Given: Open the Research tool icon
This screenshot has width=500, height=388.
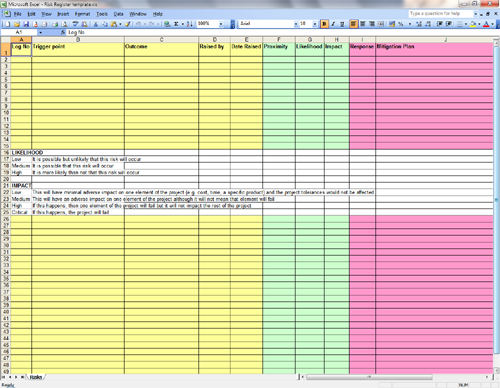Looking at the screenshot, I should pos(84,24).
